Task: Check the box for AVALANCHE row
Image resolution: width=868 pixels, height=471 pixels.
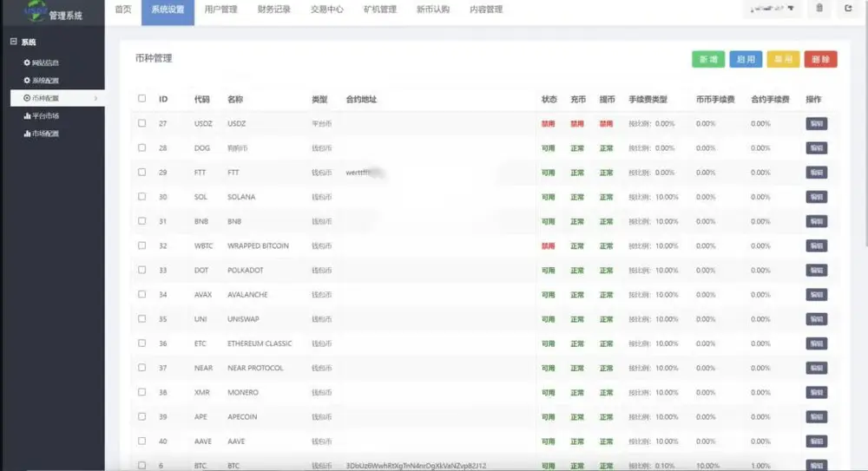Action: click(x=141, y=294)
